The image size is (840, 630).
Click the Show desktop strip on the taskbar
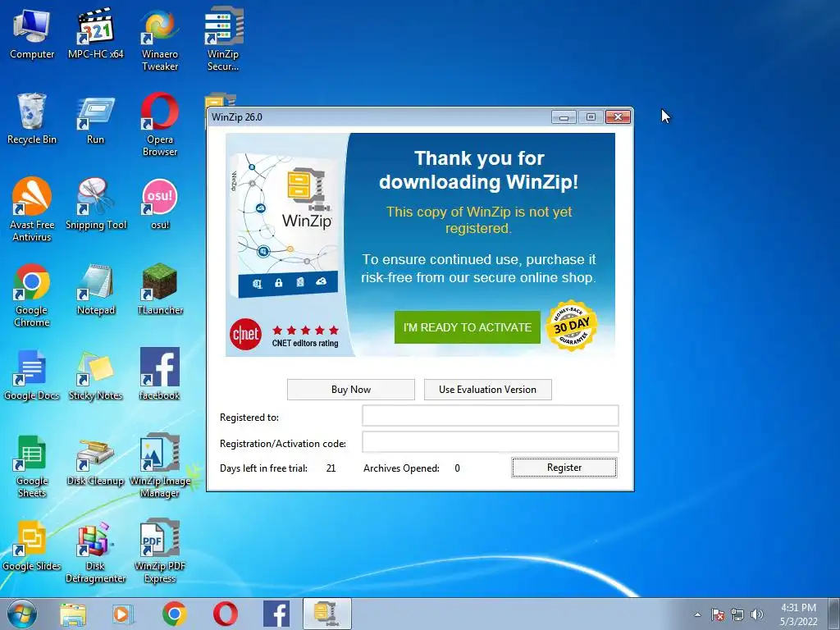pyautogui.click(x=835, y=614)
